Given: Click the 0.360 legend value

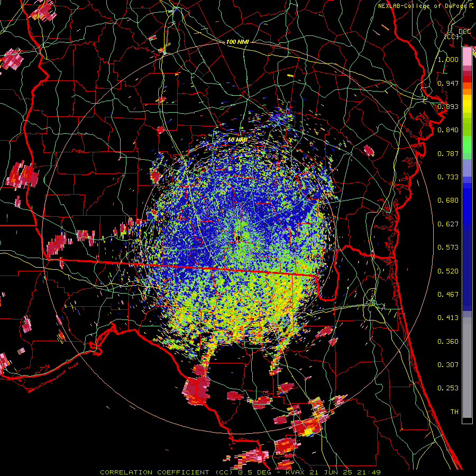Looking at the screenshot, I should pyautogui.click(x=448, y=342).
